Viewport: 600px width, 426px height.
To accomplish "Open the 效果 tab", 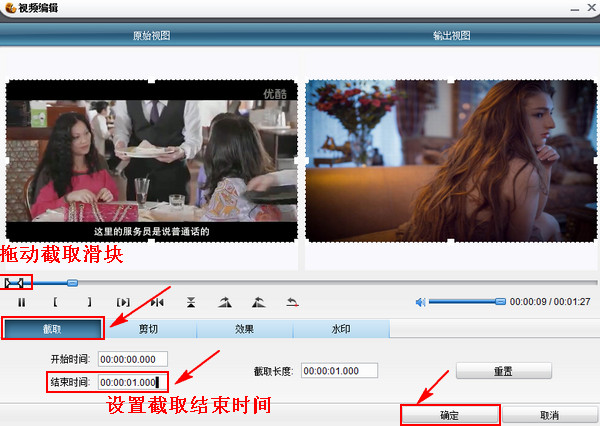I will pyautogui.click(x=245, y=329).
